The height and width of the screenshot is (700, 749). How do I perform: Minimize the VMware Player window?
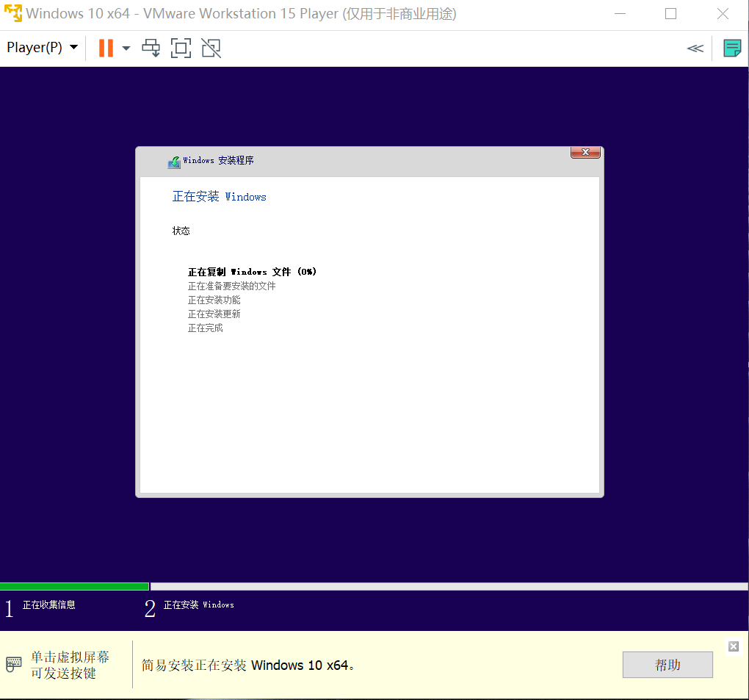pyautogui.click(x=620, y=14)
